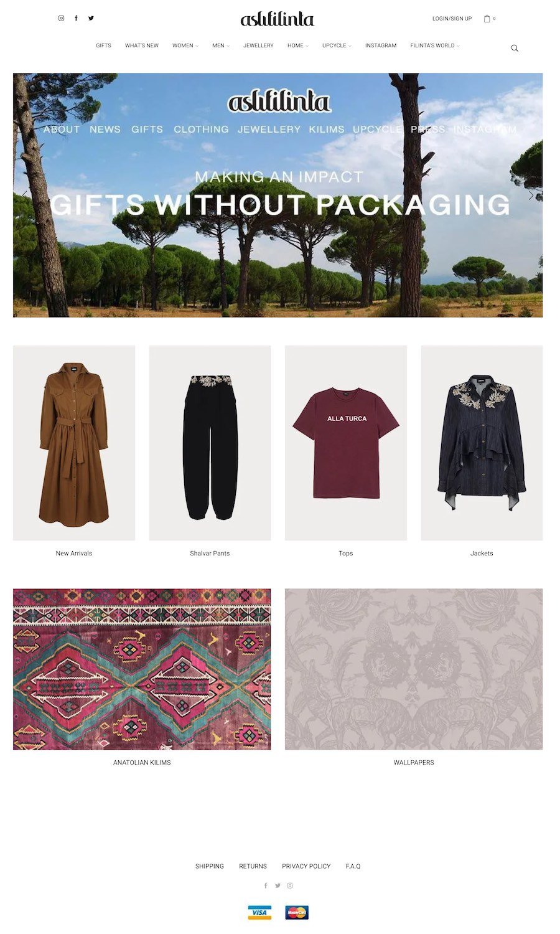Go to previous banner slide arrow

click(24, 195)
